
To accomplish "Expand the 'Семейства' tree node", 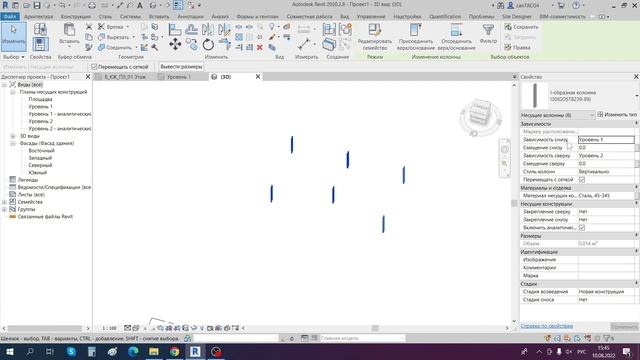I will [x=4, y=202].
